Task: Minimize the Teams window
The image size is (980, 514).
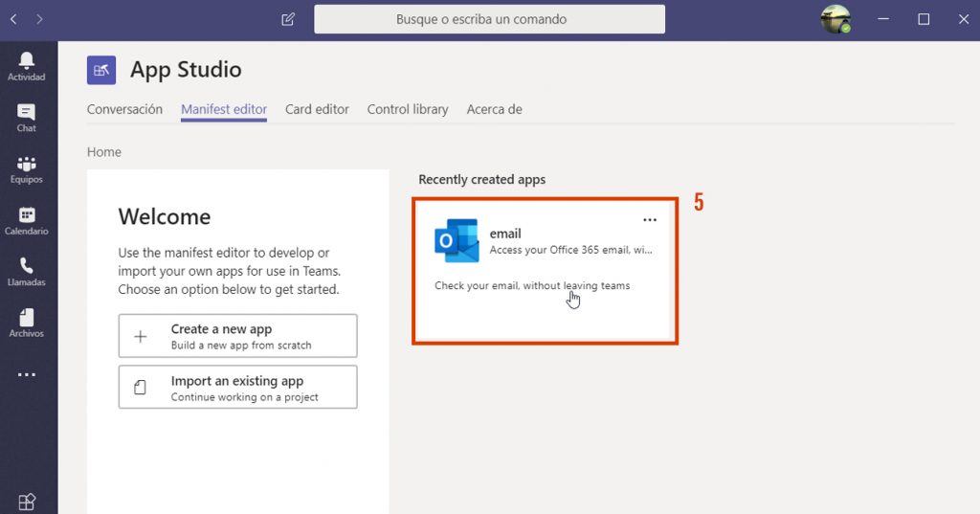Action: [883, 19]
